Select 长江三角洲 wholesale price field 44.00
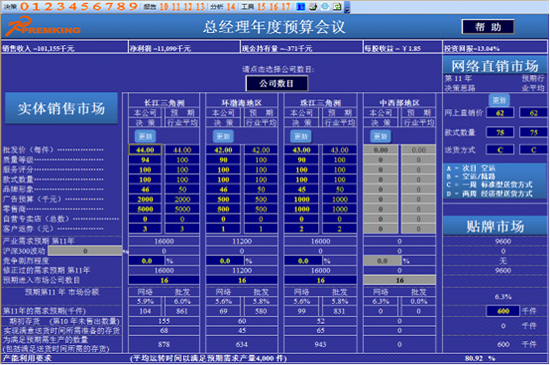 145,150
